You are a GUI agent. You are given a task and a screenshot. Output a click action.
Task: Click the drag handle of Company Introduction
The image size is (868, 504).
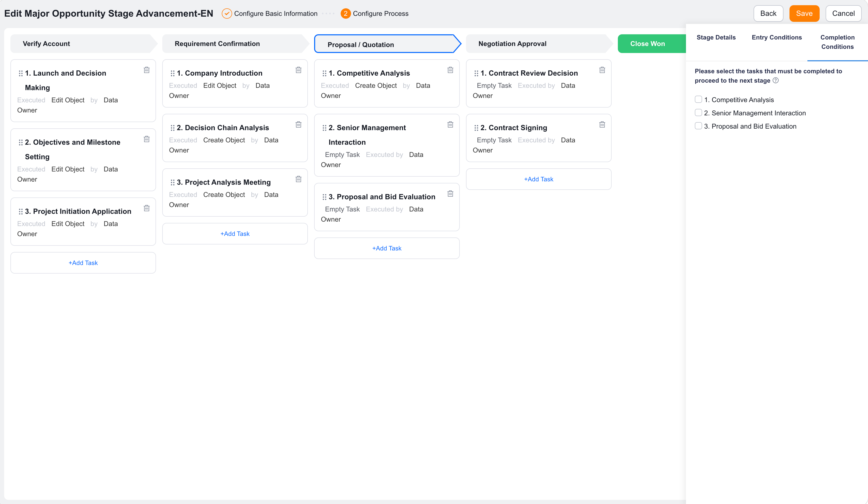pos(173,73)
